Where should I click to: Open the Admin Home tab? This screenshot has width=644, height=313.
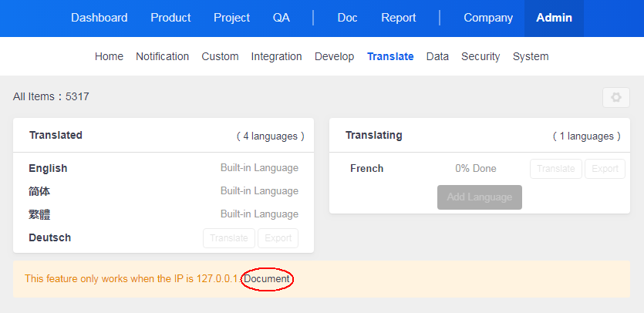(x=109, y=56)
